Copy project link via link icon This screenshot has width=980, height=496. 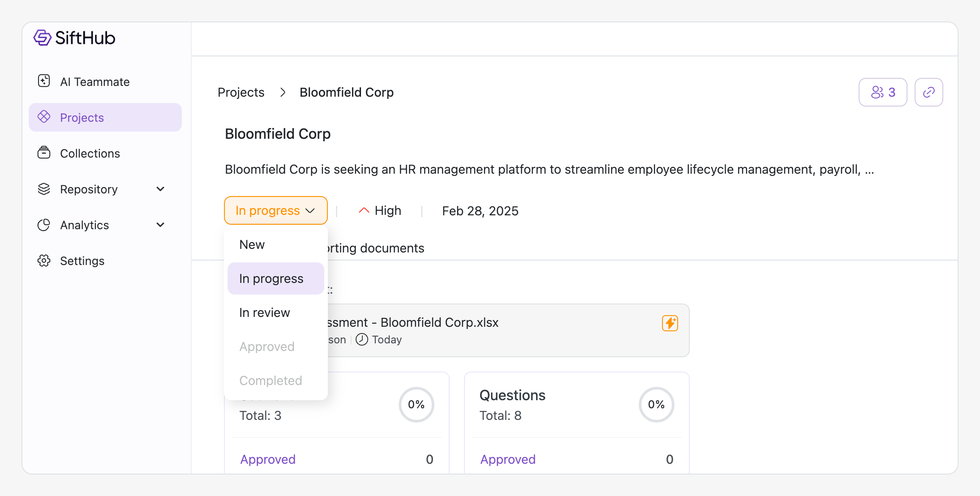point(928,92)
